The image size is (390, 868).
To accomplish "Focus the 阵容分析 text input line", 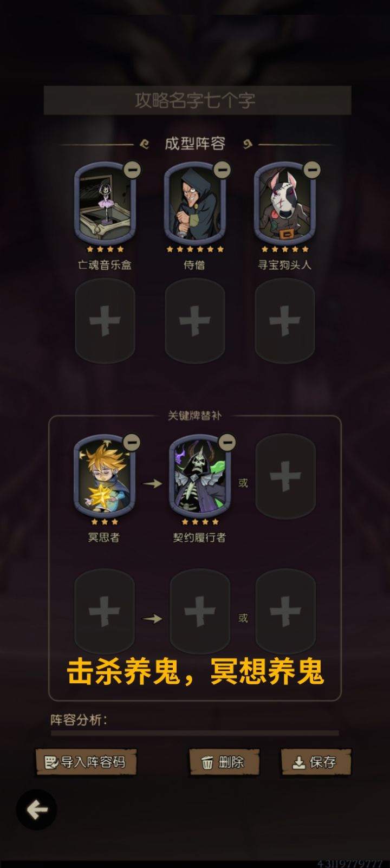I will [x=195, y=732].
